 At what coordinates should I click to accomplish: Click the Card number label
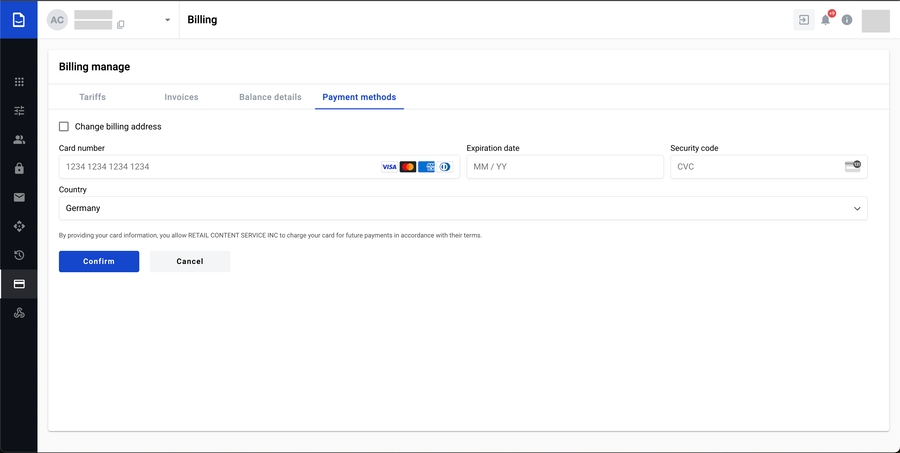(82, 148)
